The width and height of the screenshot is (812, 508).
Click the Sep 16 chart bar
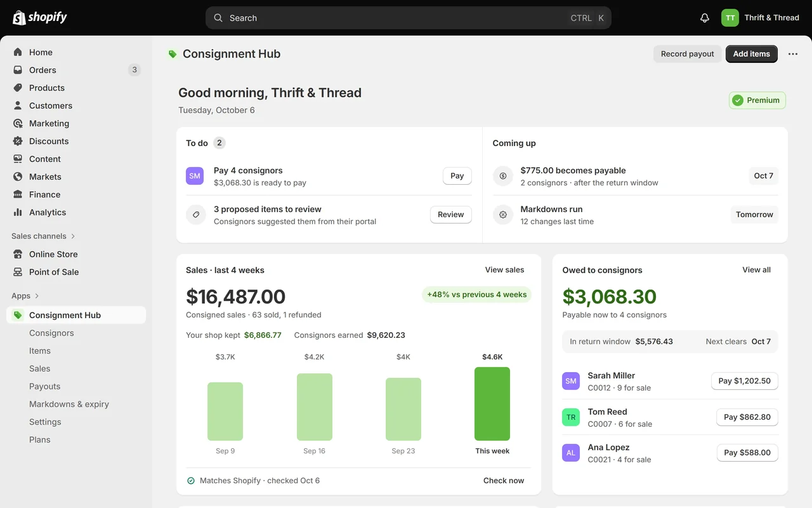(315, 407)
